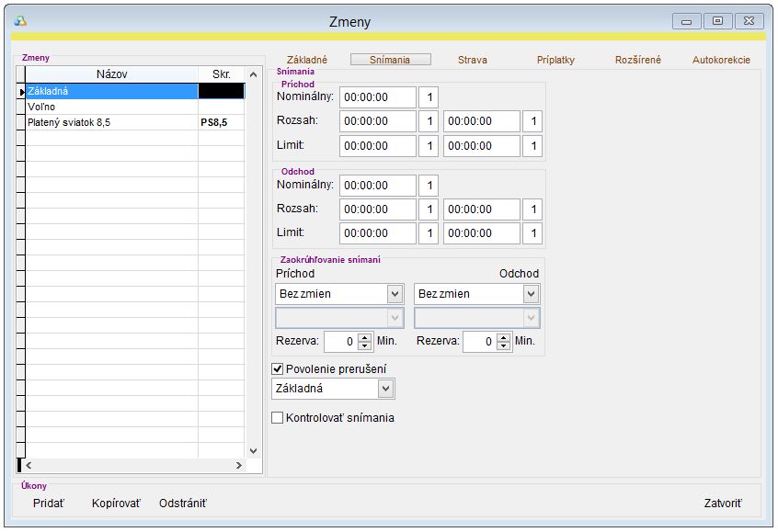Click the Príchod Nominálny day number field

429,97
